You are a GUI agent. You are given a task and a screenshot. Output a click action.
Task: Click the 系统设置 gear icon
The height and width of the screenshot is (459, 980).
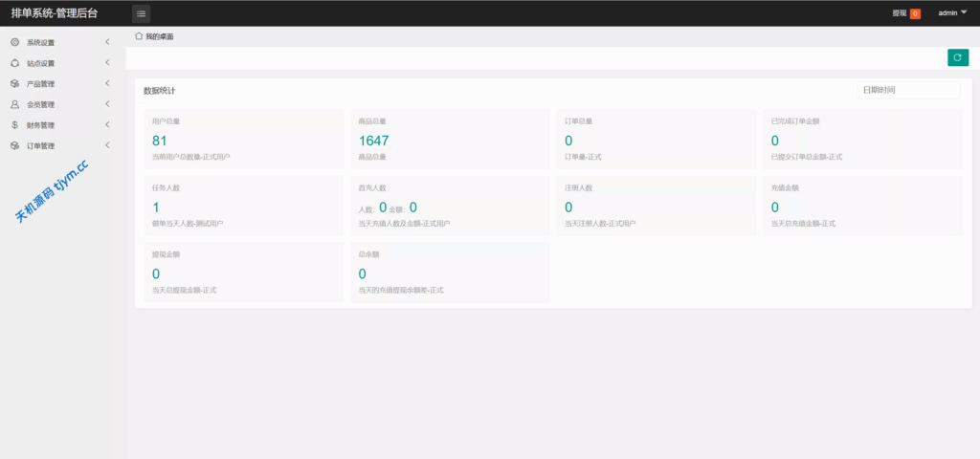(14, 42)
